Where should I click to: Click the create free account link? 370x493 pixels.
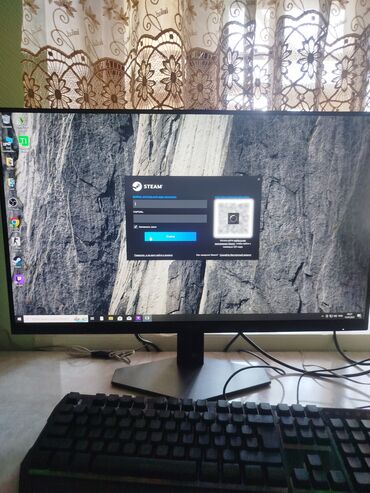[235, 255]
